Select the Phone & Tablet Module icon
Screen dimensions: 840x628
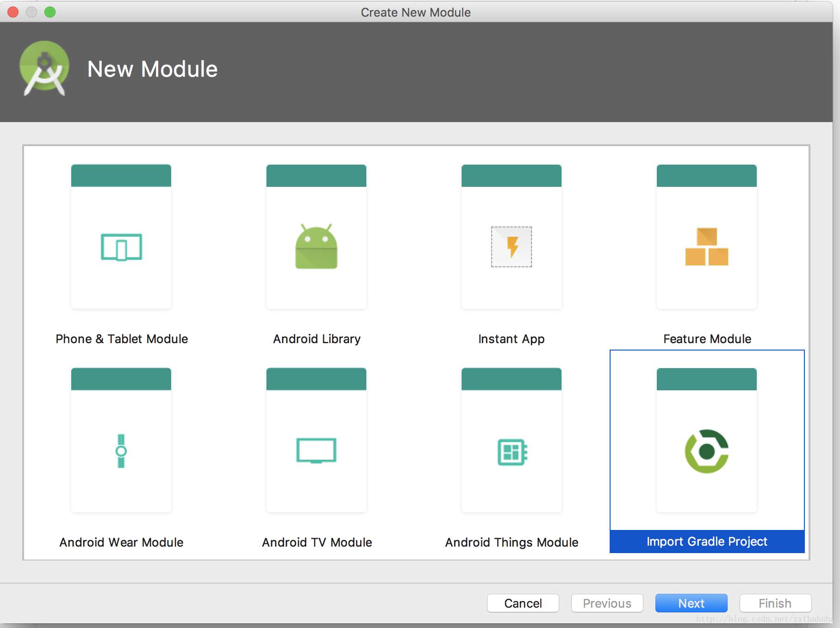click(x=121, y=247)
